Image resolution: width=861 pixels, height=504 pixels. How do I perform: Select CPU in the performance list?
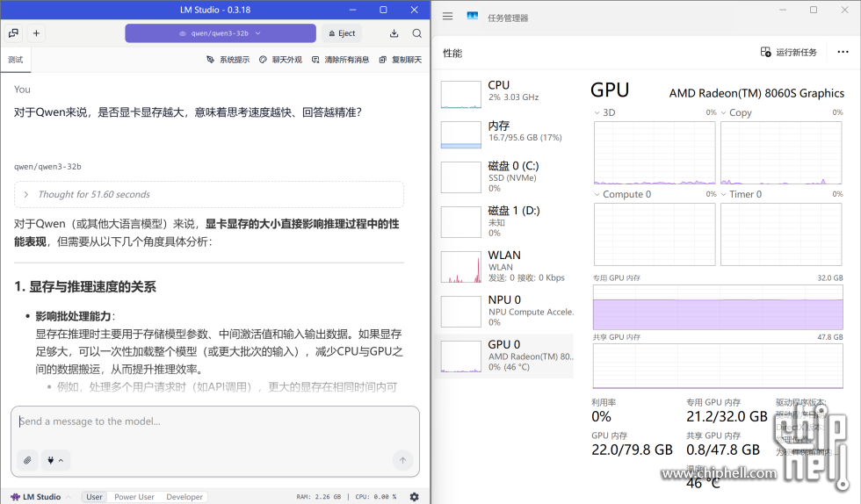pyautogui.click(x=506, y=95)
